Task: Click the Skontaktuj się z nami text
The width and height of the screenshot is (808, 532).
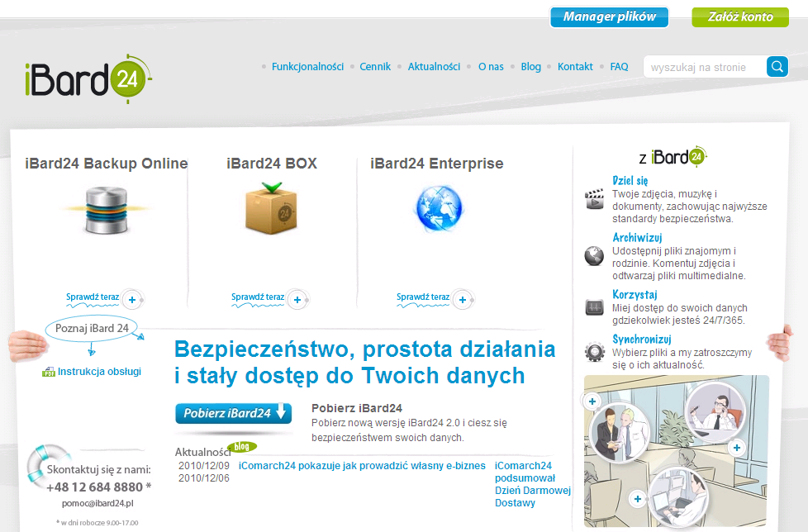Action: pyautogui.click(x=99, y=469)
